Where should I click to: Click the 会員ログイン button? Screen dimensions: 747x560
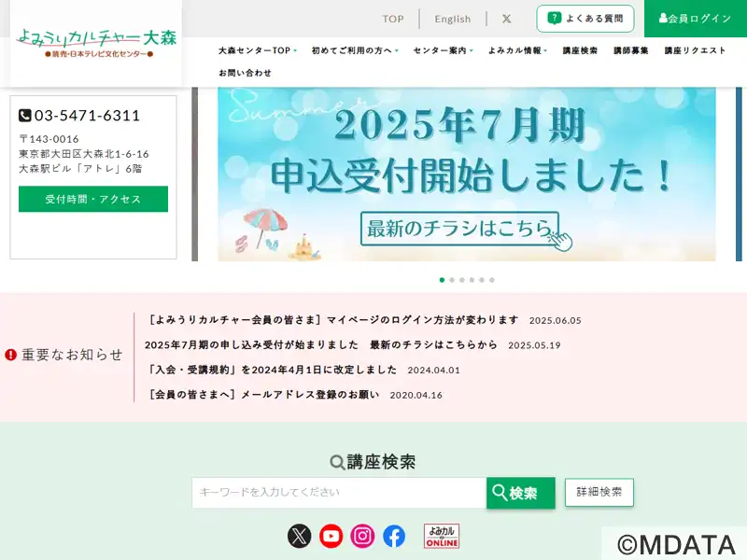pyautogui.click(x=696, y=19)
